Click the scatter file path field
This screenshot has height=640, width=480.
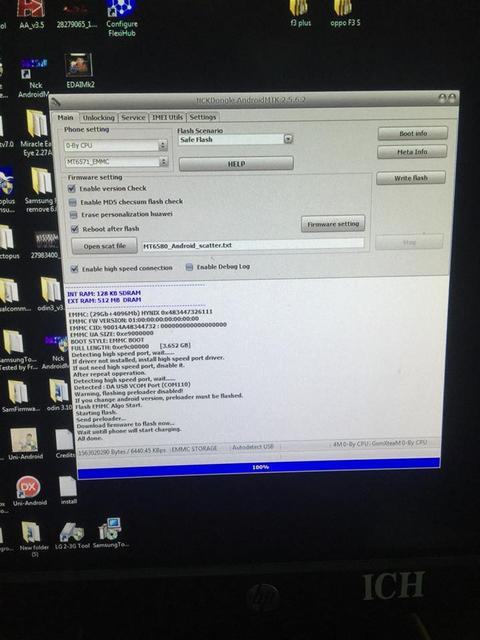pos(253,245)
